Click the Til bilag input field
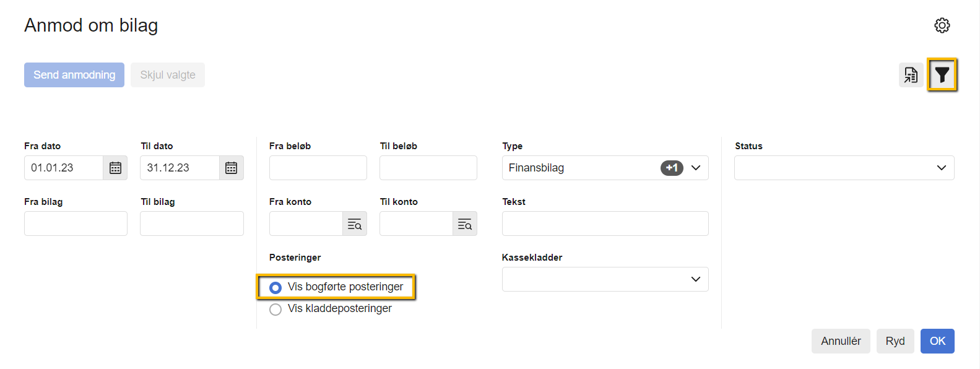The image size is (980, 369). click(x=191, y=224)
